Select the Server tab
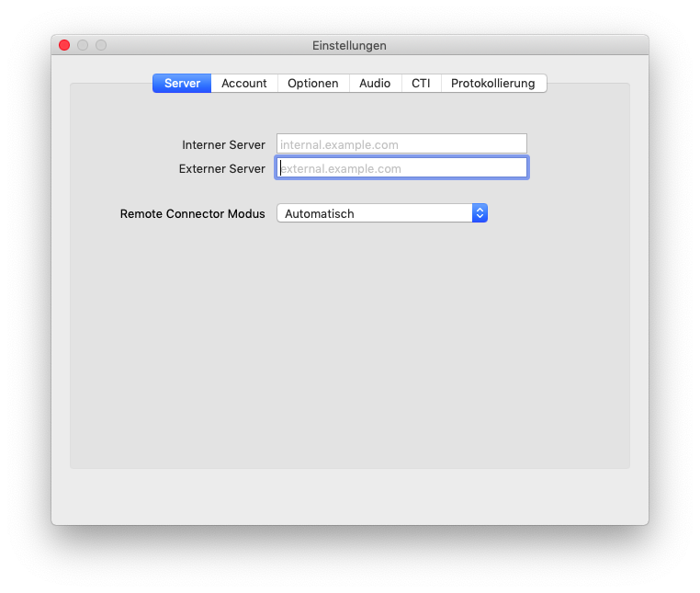Viewport: 700px width, 593px height. click(182, 84)
